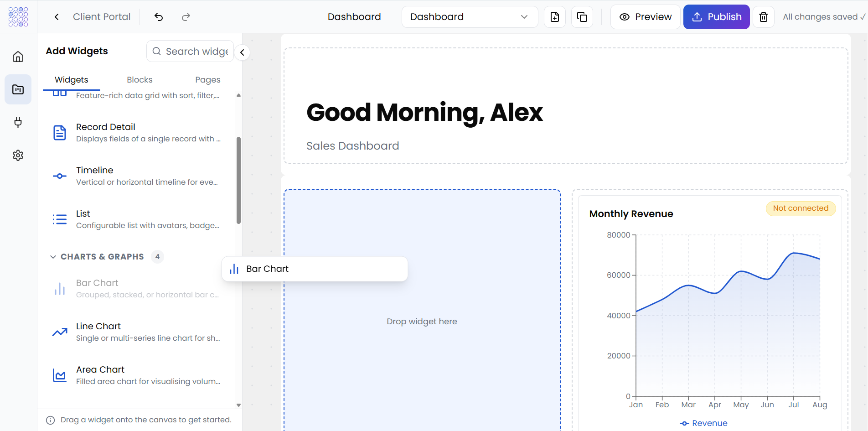The image size is (868, 431).
Task: Click the floating Bar Chart chip
Action: click(315, 269)
